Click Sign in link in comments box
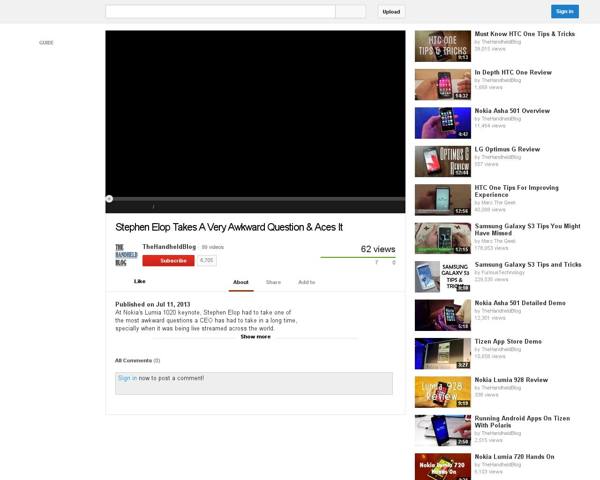Viewport: 600px width, 480px height. coord(127,378)
